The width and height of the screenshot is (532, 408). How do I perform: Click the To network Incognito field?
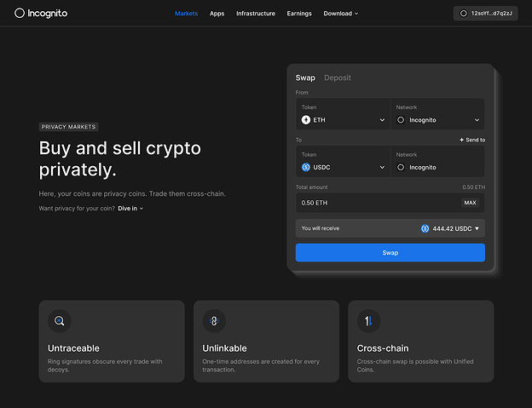click(x=437, y=161)
